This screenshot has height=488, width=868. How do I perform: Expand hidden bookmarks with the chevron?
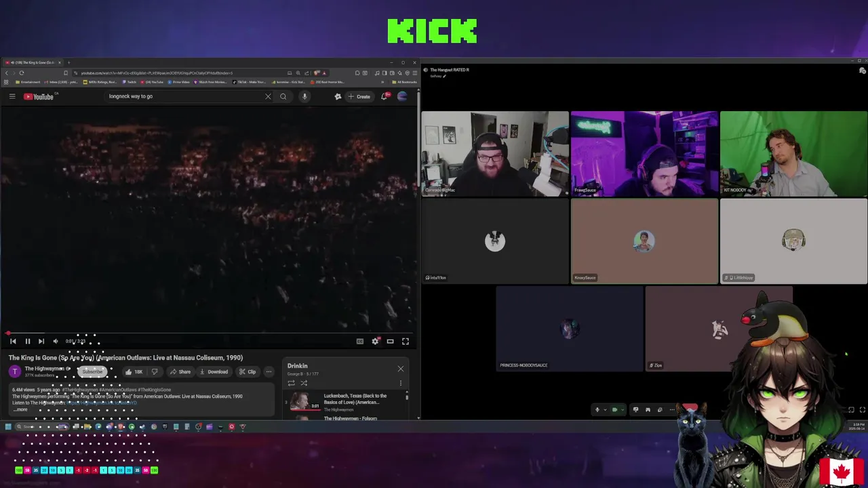384,82
